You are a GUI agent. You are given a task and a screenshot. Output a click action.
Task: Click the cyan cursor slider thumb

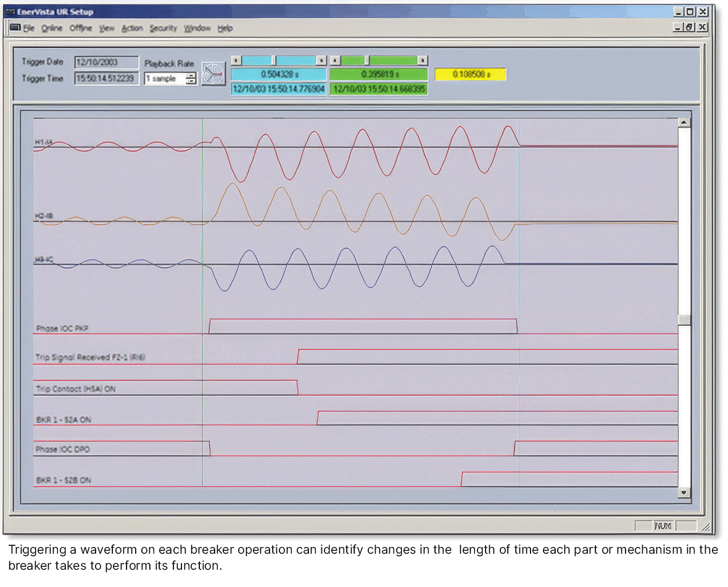[274, 60]
